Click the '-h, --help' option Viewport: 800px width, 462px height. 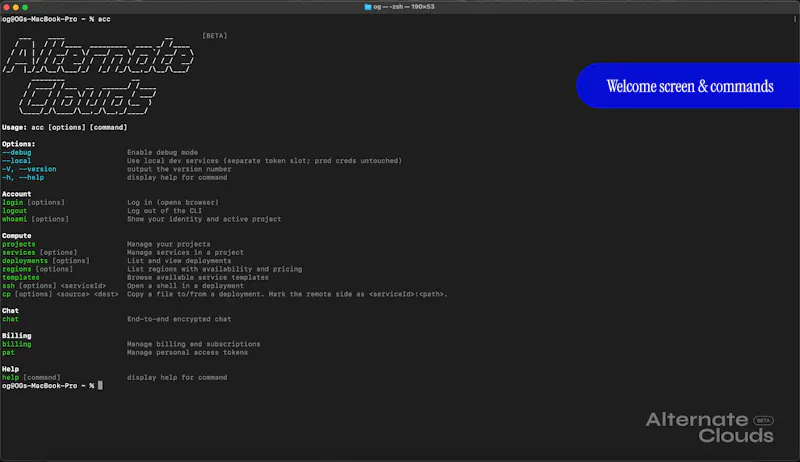pyautogui.click(x=23, y=177)
